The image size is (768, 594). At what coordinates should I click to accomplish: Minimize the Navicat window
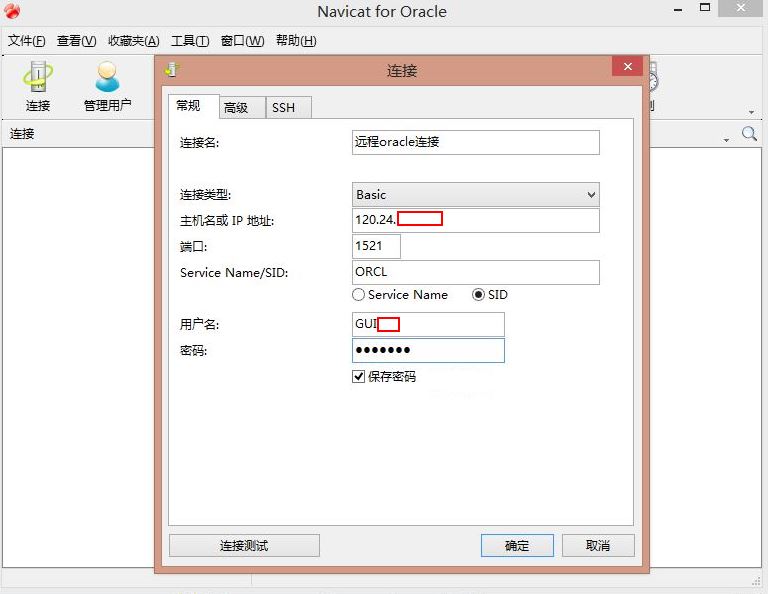tap(678, 9)
